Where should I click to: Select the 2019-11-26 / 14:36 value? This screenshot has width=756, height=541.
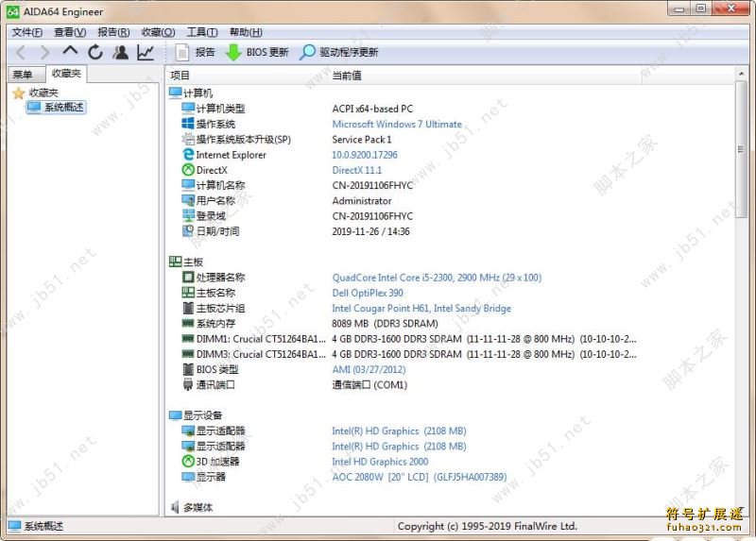370,231
